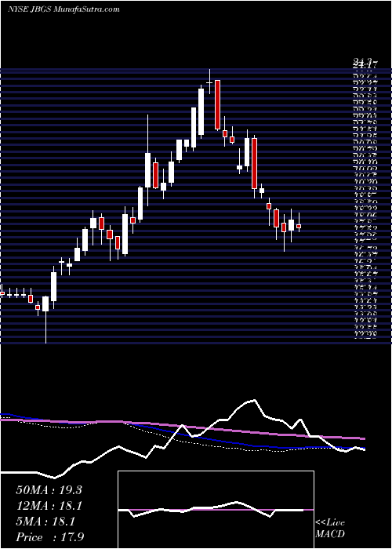Click the last red candle on the chart's right end

[299, 226]
